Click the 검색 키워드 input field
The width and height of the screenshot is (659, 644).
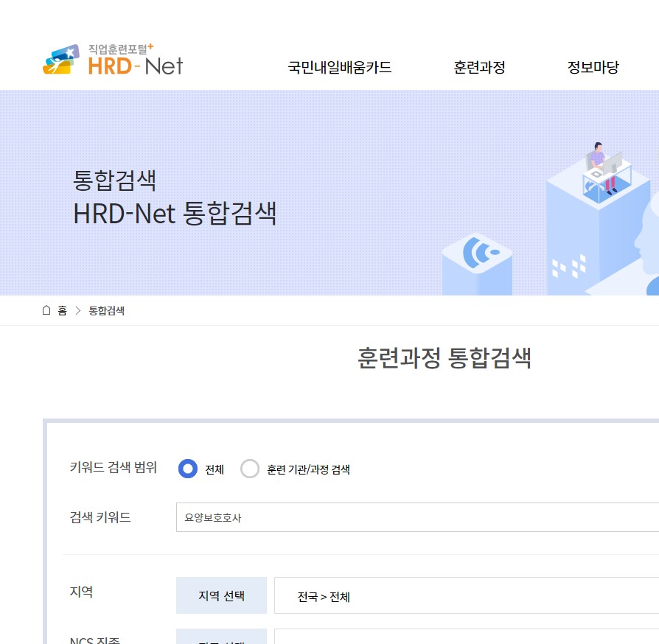[x=417, y=517]
